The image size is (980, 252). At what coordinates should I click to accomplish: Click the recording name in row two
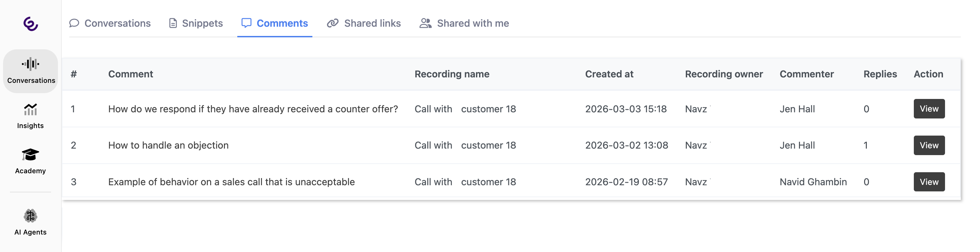tap(465, 145)
